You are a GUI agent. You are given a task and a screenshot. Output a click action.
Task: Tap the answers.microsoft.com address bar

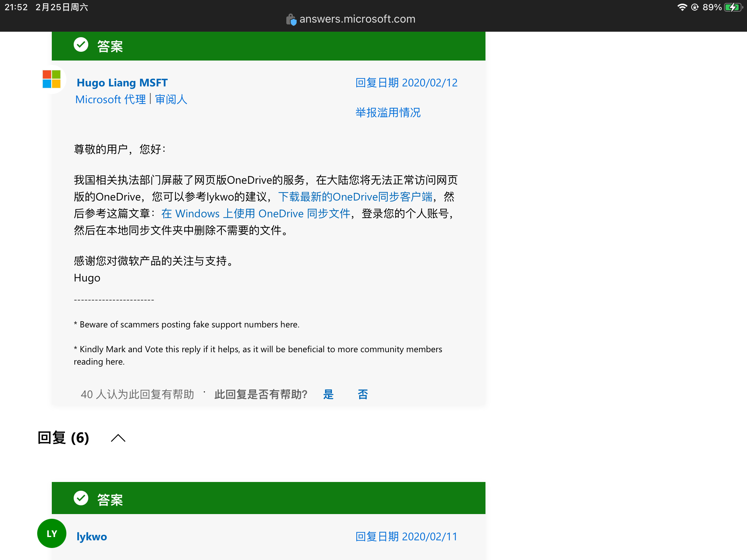[x=357, y=19]
